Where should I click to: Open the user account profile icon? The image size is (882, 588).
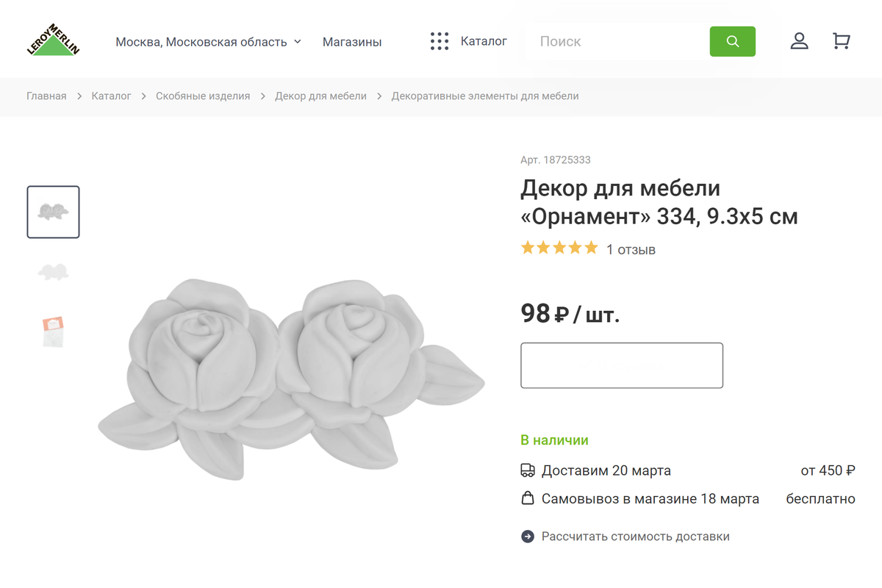pyautogui.click(x=799, y=41)
